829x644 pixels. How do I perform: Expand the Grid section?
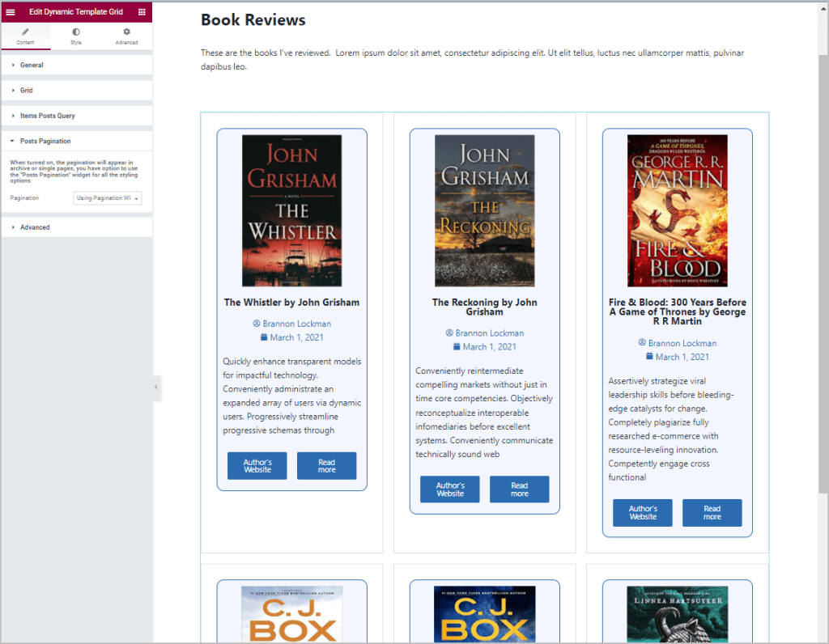click(77, 91)
